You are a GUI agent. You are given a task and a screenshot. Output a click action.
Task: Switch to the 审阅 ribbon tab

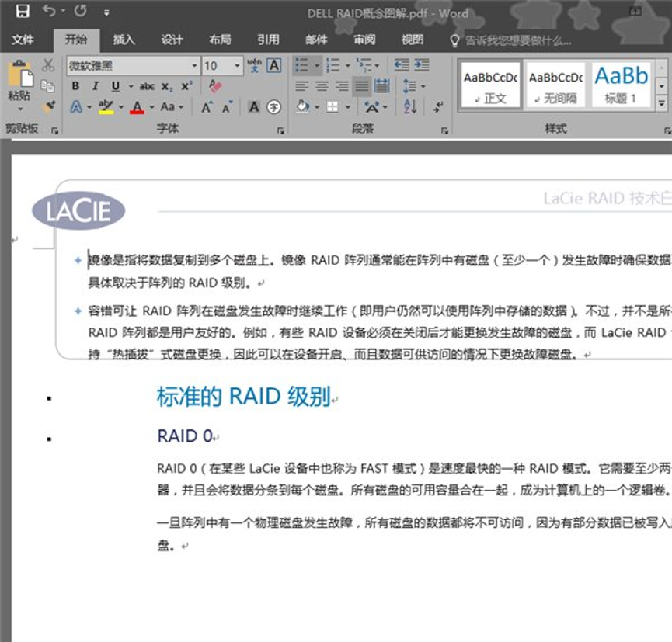pos(364,40)
